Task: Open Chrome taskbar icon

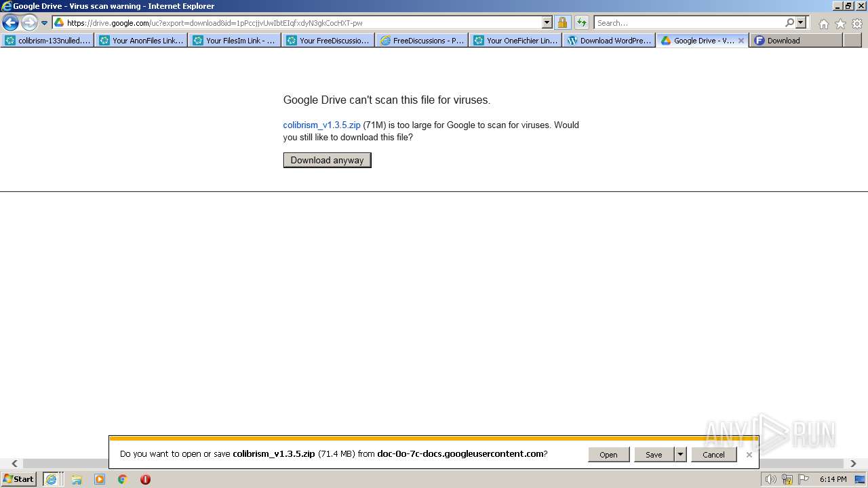Action: [123, 479]
